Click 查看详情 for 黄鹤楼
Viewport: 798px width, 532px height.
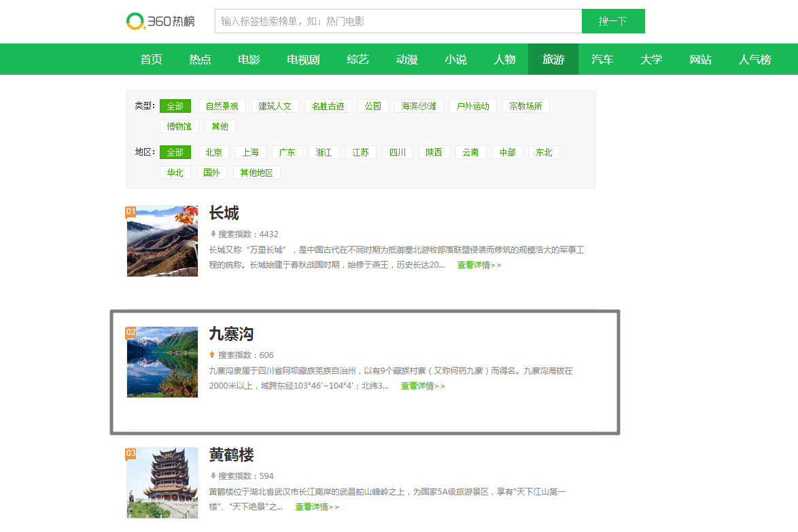click(x=317, y=507)
